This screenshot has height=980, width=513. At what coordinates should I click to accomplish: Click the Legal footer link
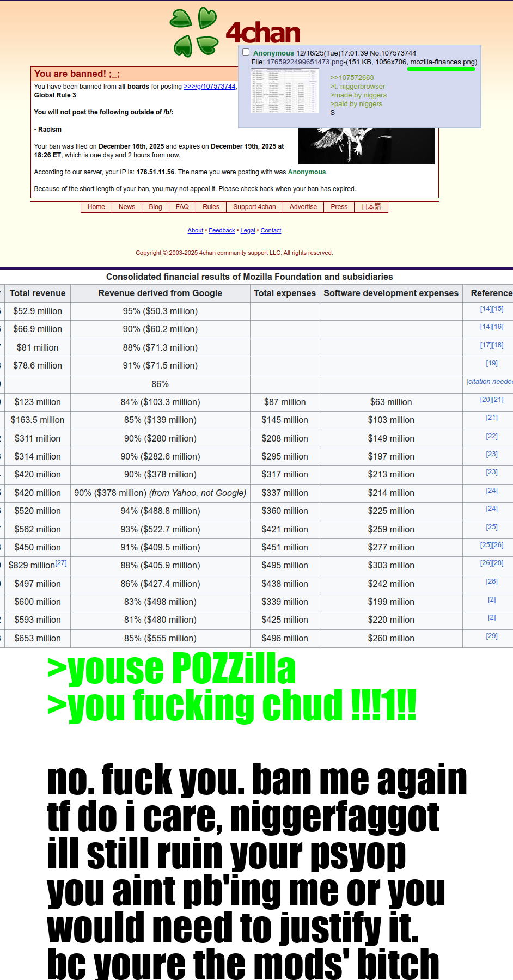[248, 231]
